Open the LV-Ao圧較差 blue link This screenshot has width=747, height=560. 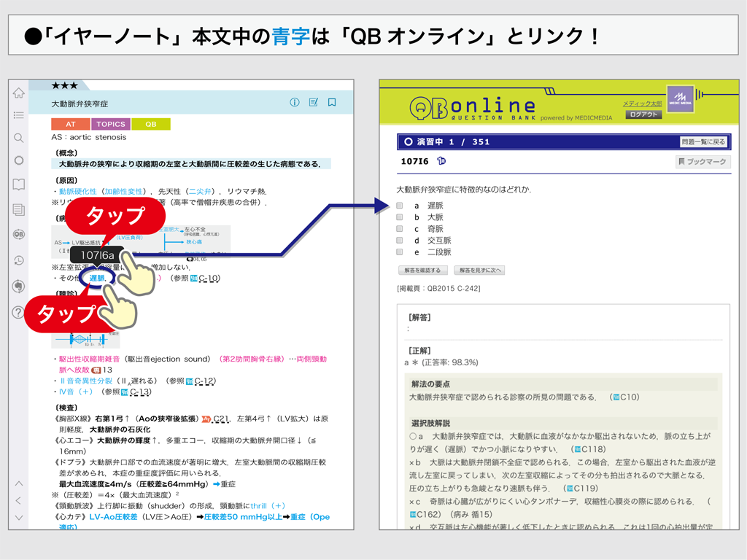(x=113, y=517)
